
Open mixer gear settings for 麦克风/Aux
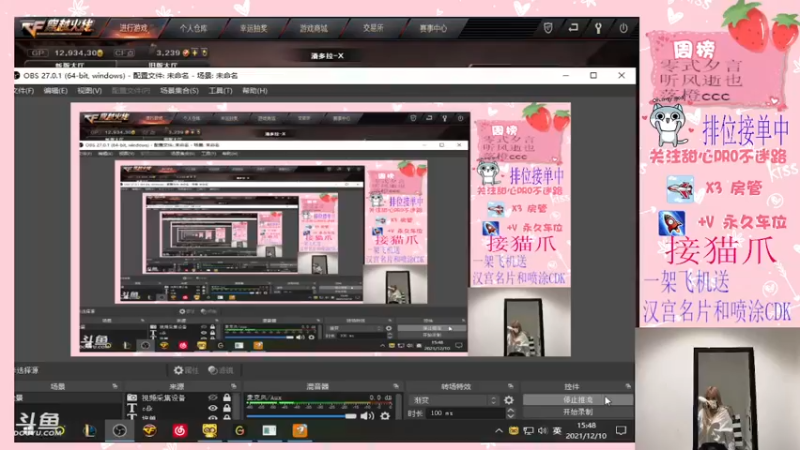[x=385, y=416]
